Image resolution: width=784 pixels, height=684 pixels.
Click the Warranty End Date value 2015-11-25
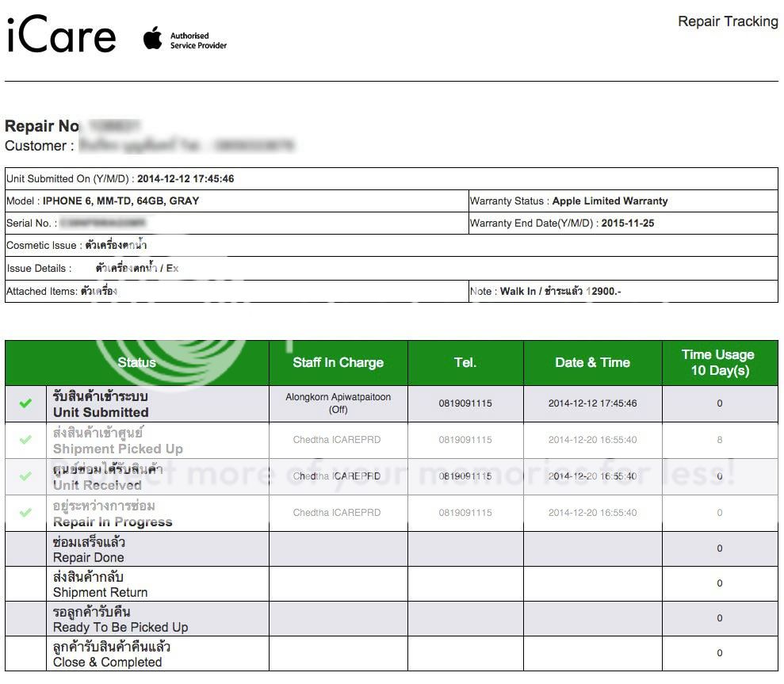click(x=627, y=224)
